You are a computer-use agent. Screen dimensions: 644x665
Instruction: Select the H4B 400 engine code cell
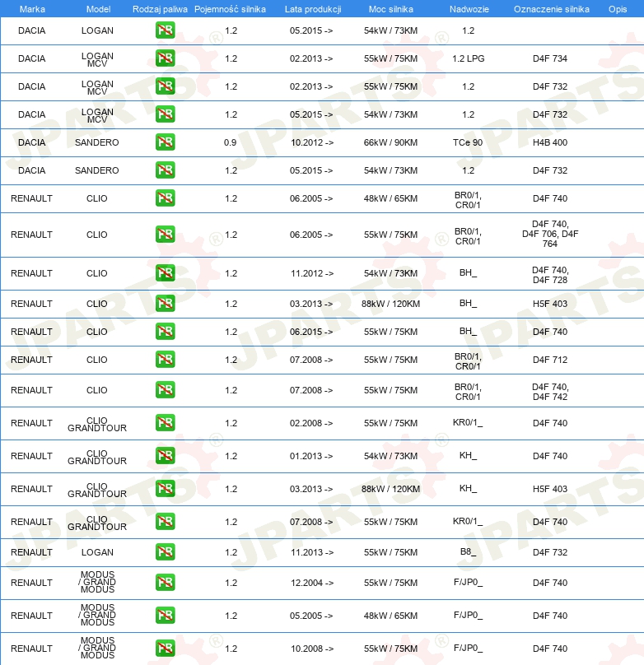tap(550, 142)
